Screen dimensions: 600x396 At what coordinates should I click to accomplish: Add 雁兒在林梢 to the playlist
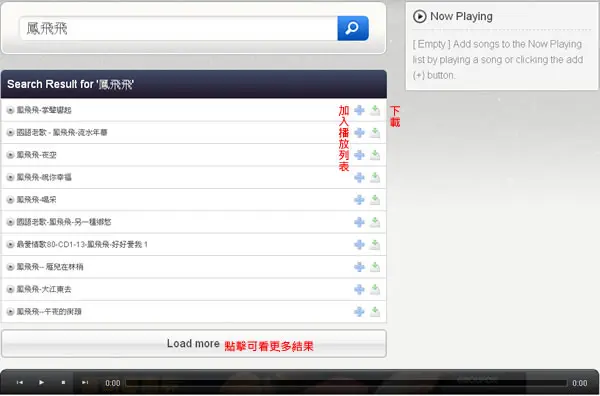[x=359, y=267]
